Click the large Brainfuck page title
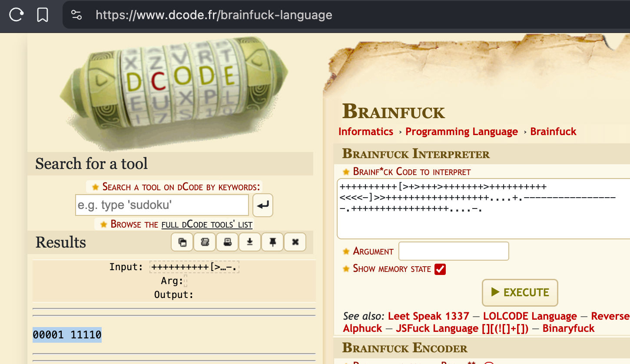Viewport: 630px width, 364px height. [x=394, y=112]
